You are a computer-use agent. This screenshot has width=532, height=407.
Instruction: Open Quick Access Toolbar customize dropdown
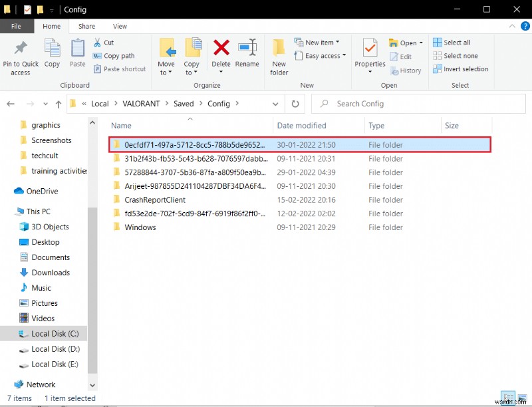(x=52, y=11)
